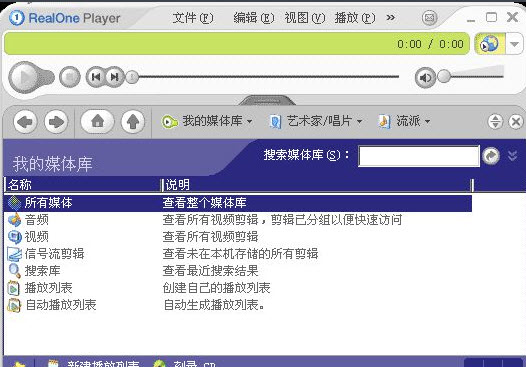Mute audio with the speaker icon
Screen dimensions: 526x367
(x=425, y=78)
